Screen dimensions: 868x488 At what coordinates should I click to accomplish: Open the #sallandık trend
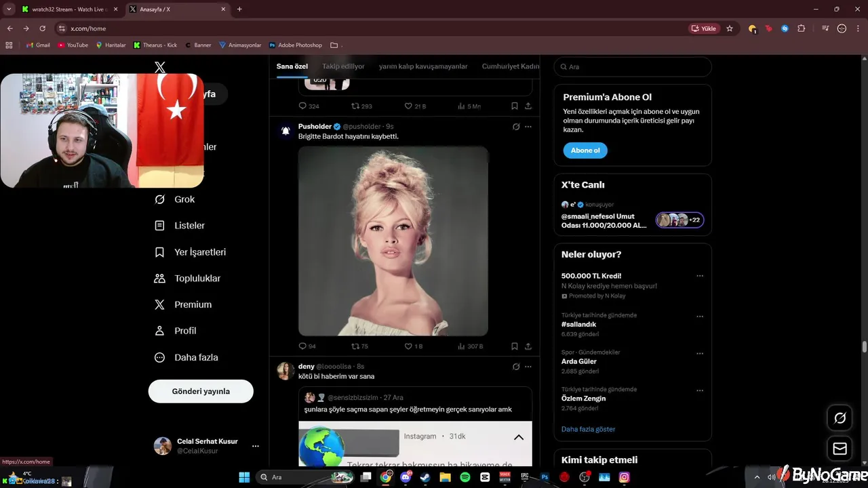[x=578, y=325]
